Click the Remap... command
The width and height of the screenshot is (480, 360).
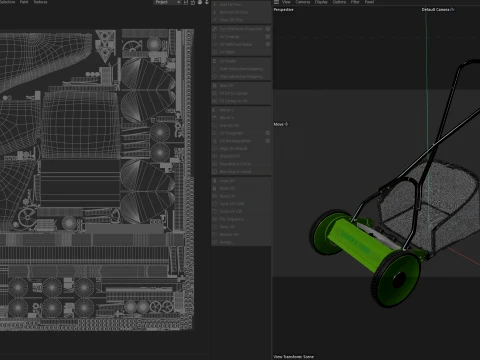[241, 242]
